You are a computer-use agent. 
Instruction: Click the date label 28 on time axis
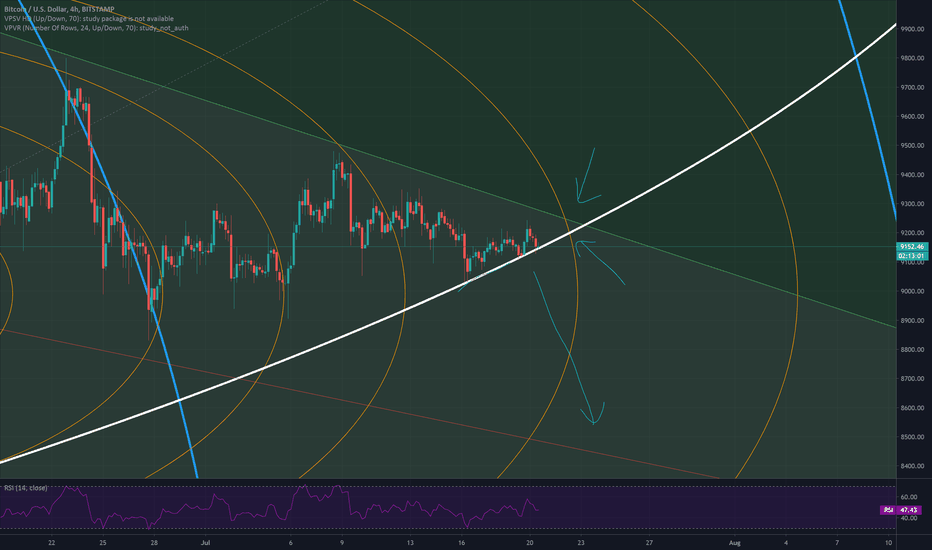[x=155, y=543]
